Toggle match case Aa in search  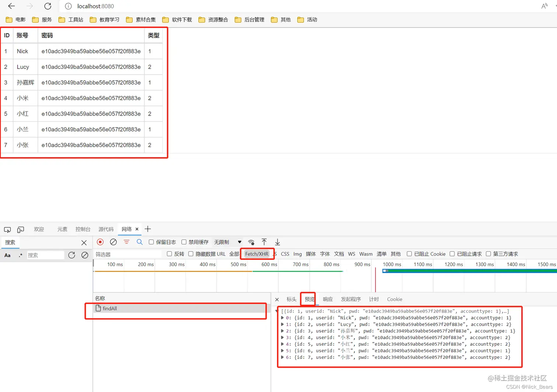pos(7,255)
